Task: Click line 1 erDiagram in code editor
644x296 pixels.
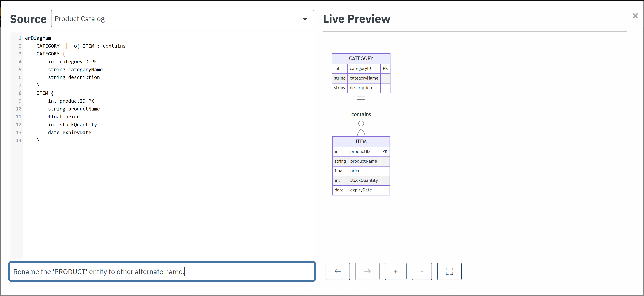Action: 38,38
